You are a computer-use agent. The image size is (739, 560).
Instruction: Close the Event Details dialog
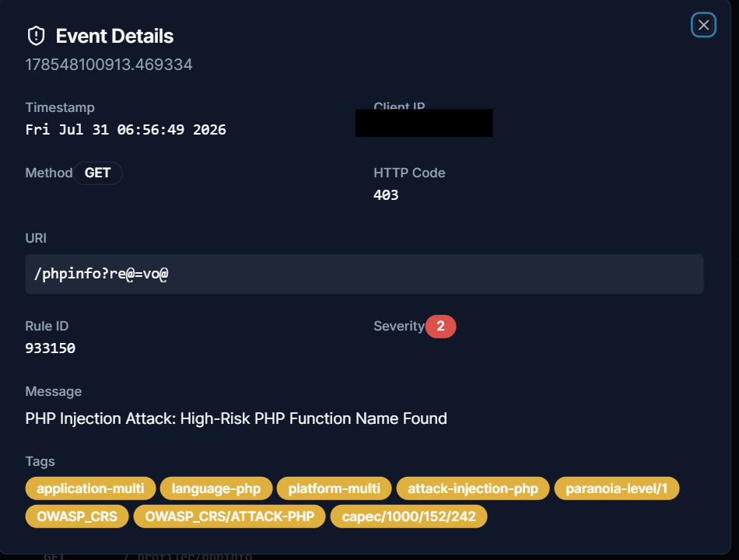[x=703, y=25]
